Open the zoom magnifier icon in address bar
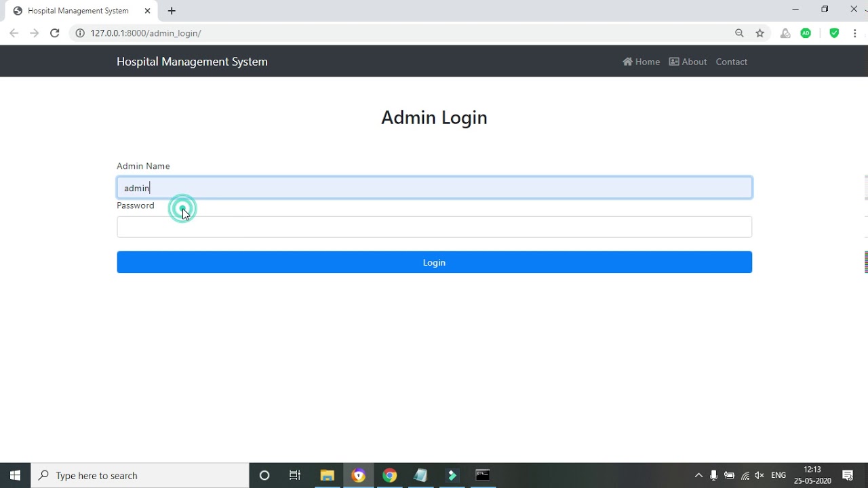The width and height of the screenshot is (868, 488). coord(739,33)
